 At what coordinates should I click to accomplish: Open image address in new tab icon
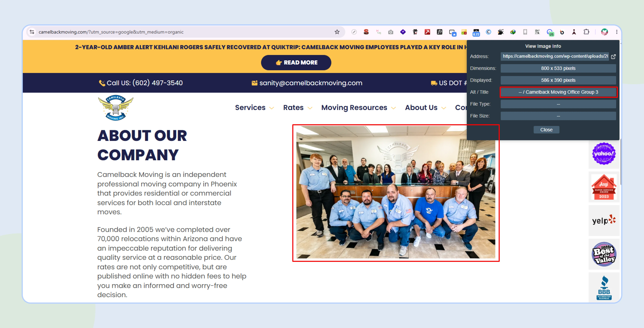613,57
